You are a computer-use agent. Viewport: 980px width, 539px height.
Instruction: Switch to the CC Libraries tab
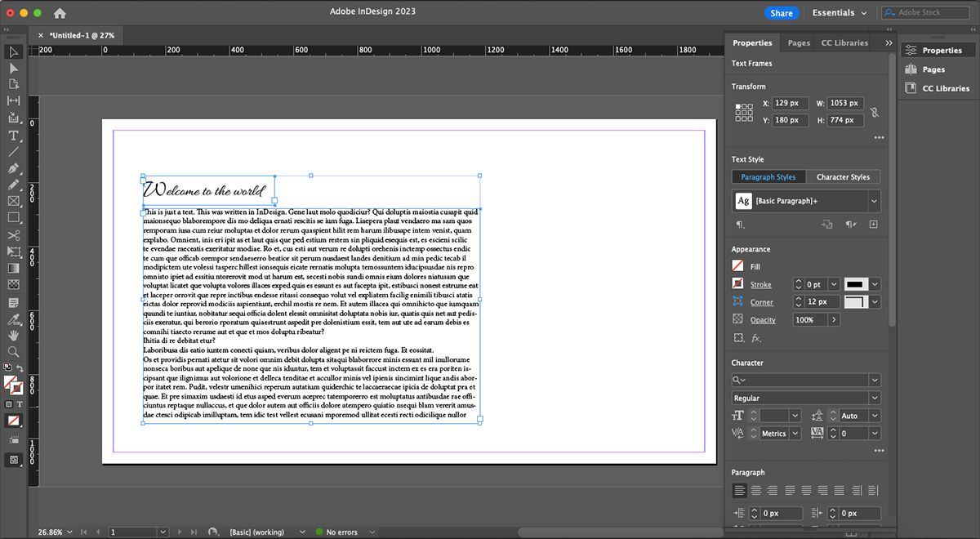pyautogui.click(x=844, y=43)
